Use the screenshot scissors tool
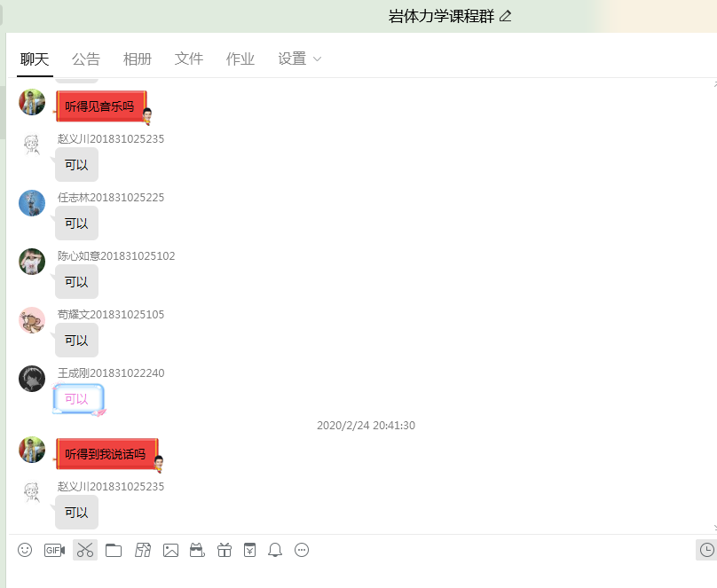 (x=85, y=550)
